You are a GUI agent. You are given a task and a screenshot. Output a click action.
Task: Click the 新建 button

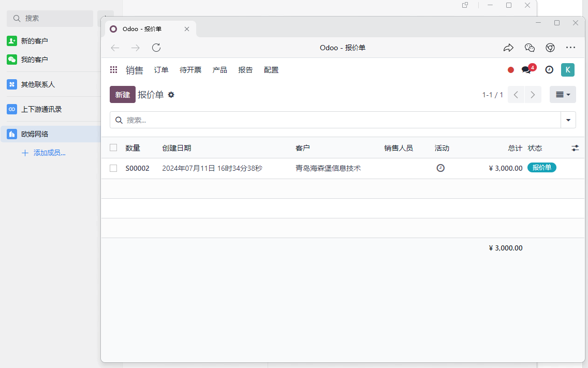coord(123,95)
